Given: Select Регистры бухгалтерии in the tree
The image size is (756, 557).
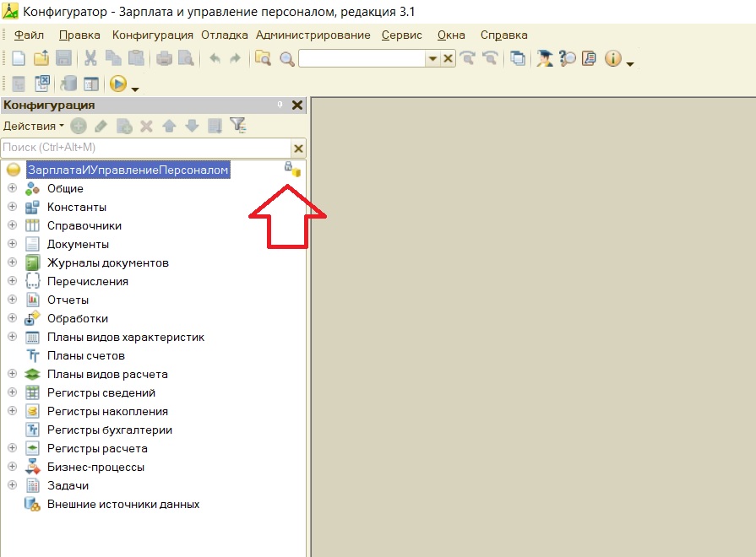Looking at the screenshot, I should click(x=110, y=430).
